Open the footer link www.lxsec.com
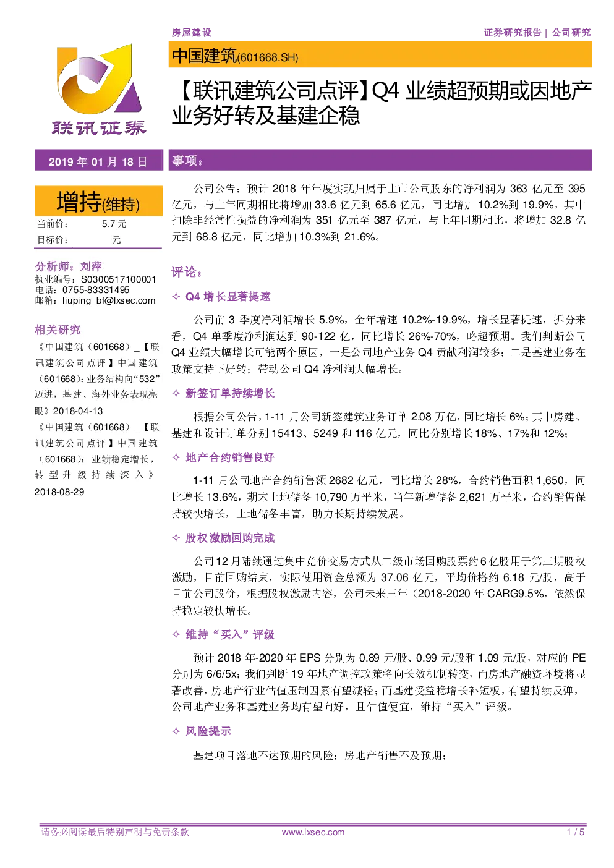The image size is (614, 868). pos(313,832)
